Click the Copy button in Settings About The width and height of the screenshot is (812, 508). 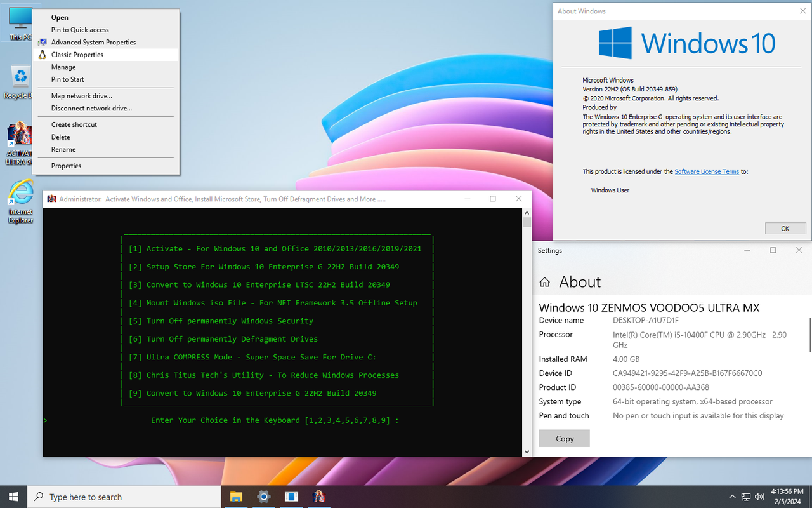point(565,438)
